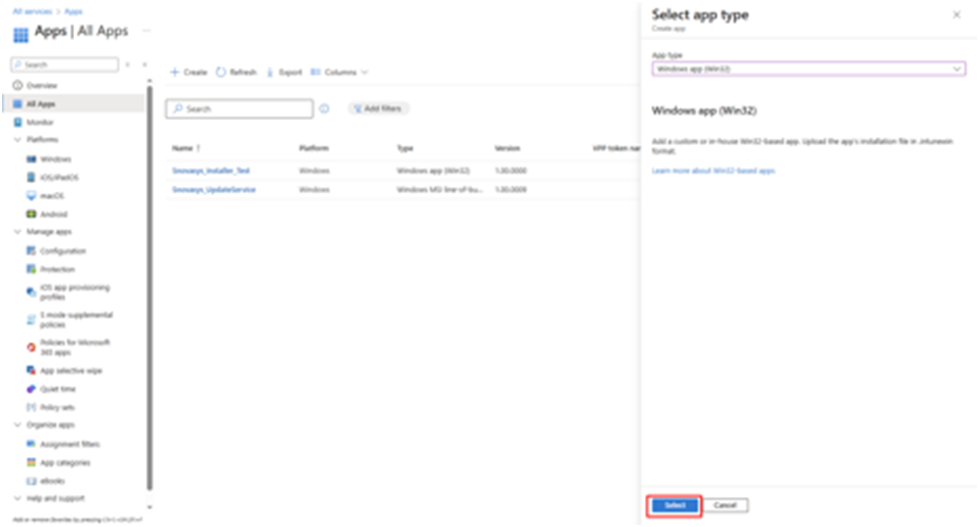The width and height of the screenshot is (979, 527).
Task: Open the Protection icon under Manage apps
Action: point(31,269)
